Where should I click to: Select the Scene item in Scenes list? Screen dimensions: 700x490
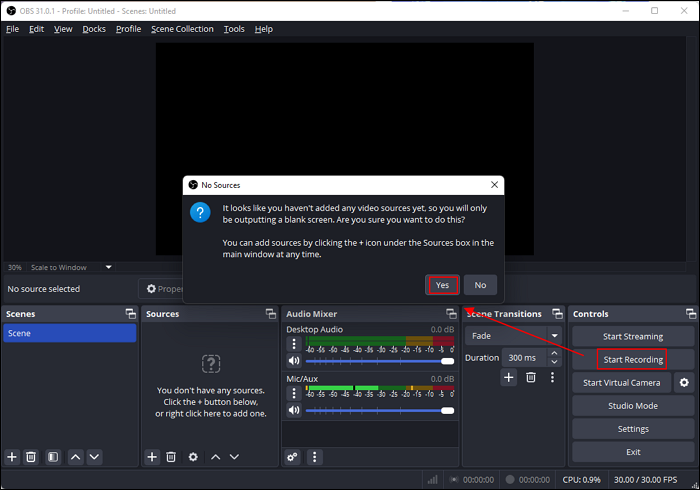pyautogui.click(x=70, y=333)
